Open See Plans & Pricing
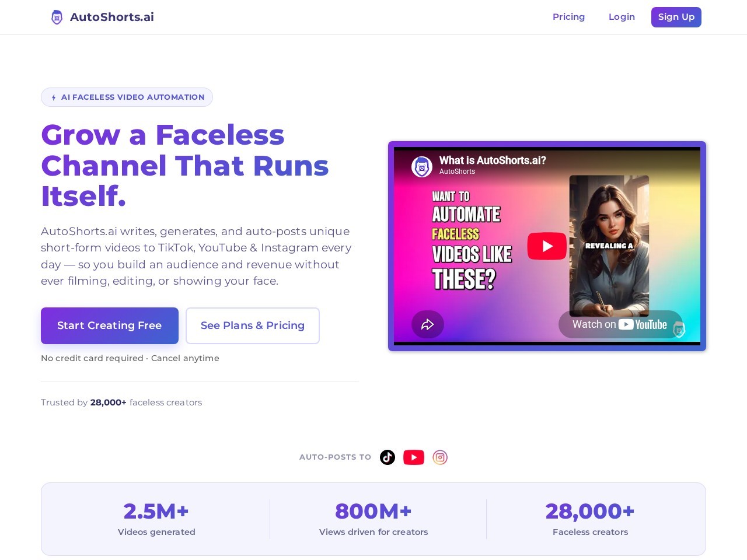The height and width of the screenshot is (560, 747). (253, 325)
